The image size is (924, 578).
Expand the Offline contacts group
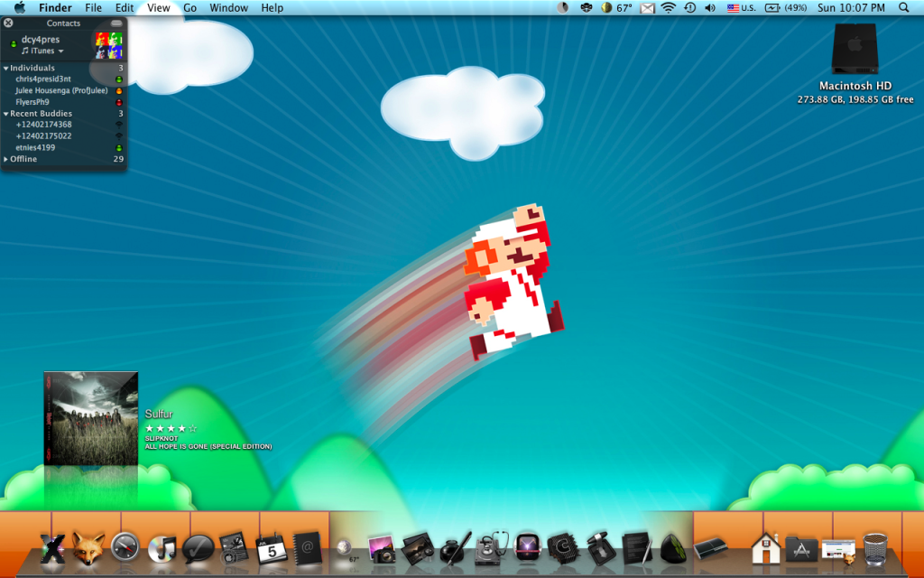point(6,159)
